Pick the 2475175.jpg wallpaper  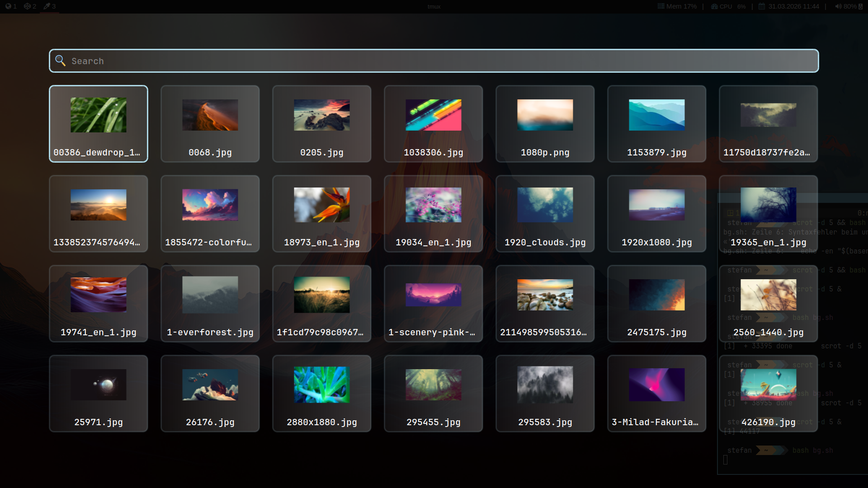(x=657, y=304)
